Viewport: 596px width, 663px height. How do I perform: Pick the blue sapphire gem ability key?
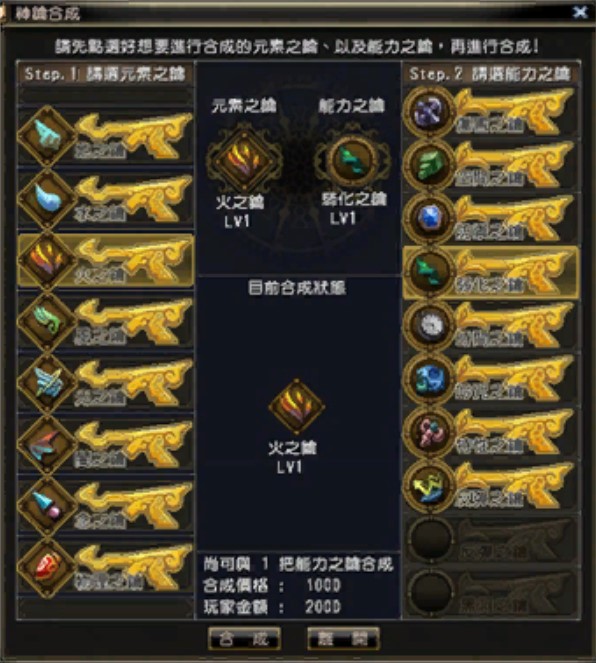(491, 219)
